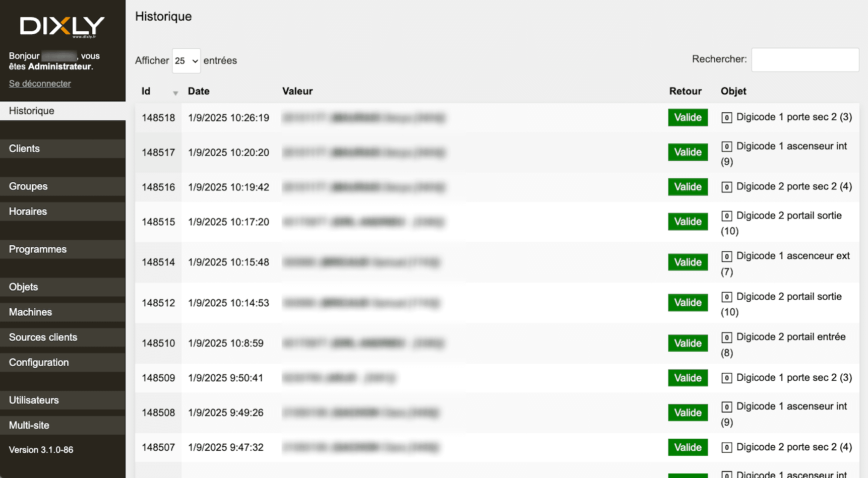
Task: Click the object icon in row 148517
Action: click(x=726, y=147)
